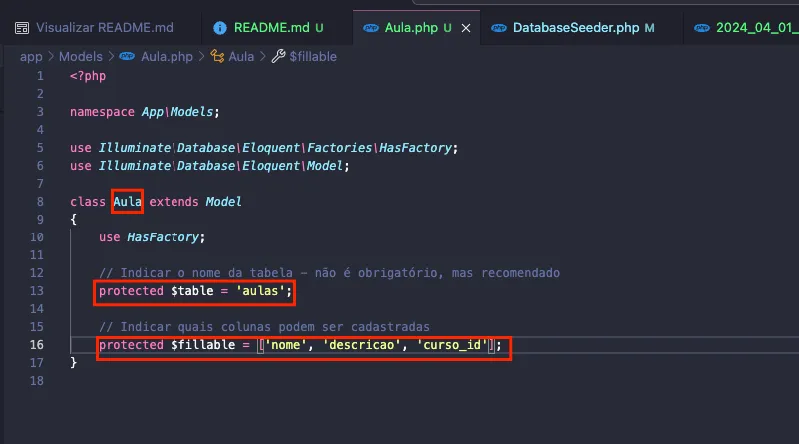Click the $table variable on line 13
Image resolution: width=799 pixels, height=444 pixels.
point(192,291)
